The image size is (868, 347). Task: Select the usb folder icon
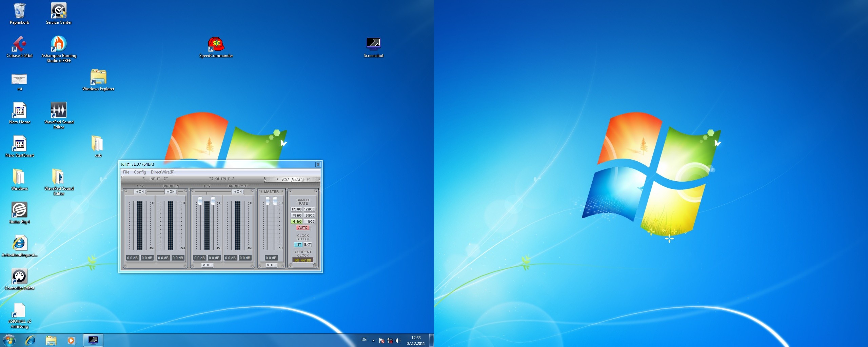tap(98, 146)
